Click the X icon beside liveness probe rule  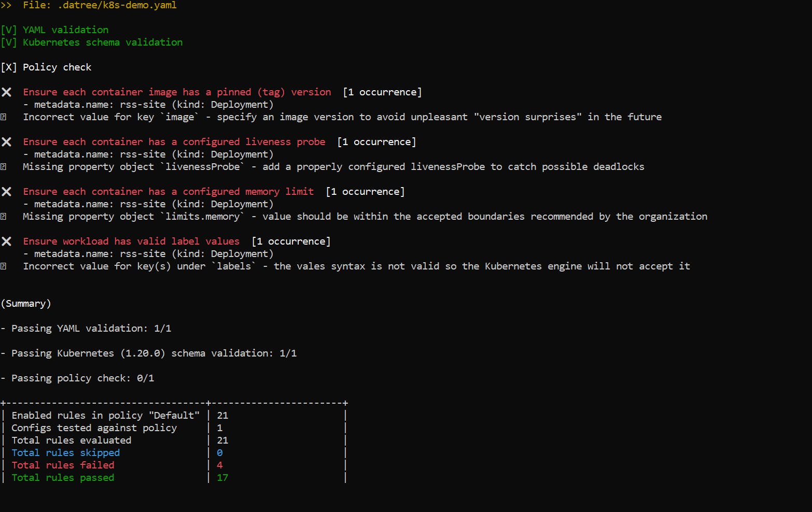point(6,142)
